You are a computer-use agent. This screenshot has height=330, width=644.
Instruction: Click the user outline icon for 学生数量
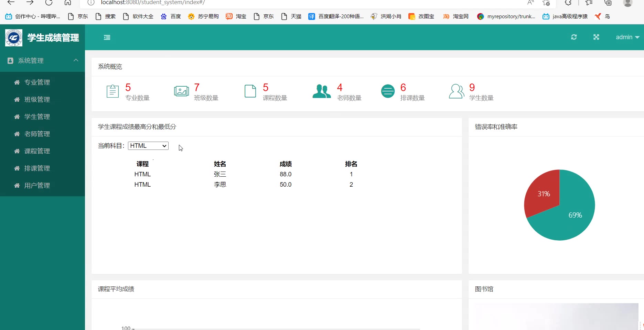coord(457,91)
